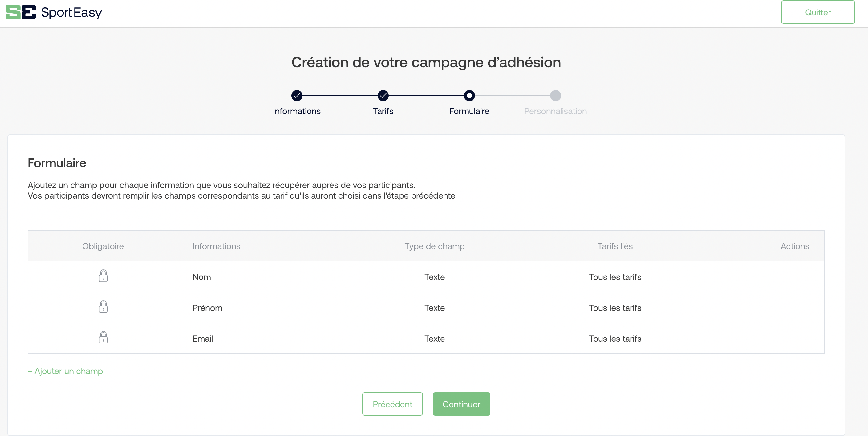Click the Quitter button
Image resolution: width=868 pixels, height=436 pixels.
(x=818, y=12)
